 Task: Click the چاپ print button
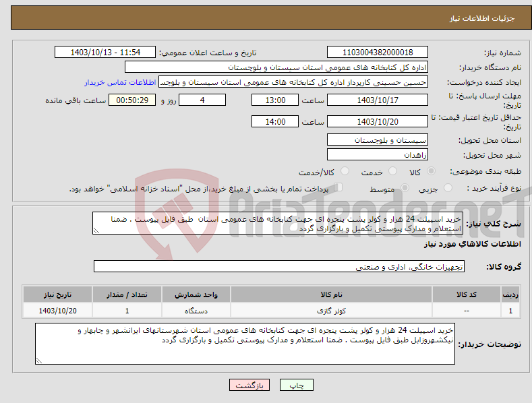tap(296, 385)
